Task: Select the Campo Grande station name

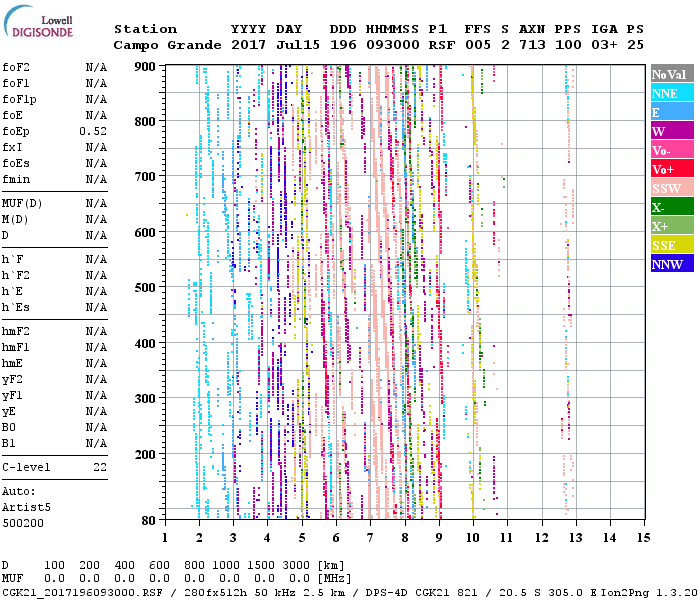Action: click(x=165, y=45)
